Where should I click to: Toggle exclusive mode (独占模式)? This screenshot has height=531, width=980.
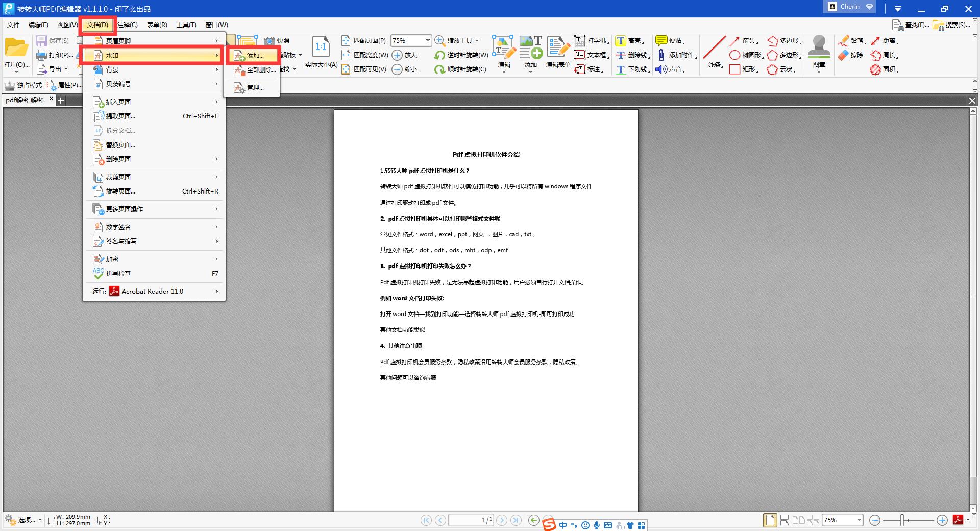[x=23, y=85]
